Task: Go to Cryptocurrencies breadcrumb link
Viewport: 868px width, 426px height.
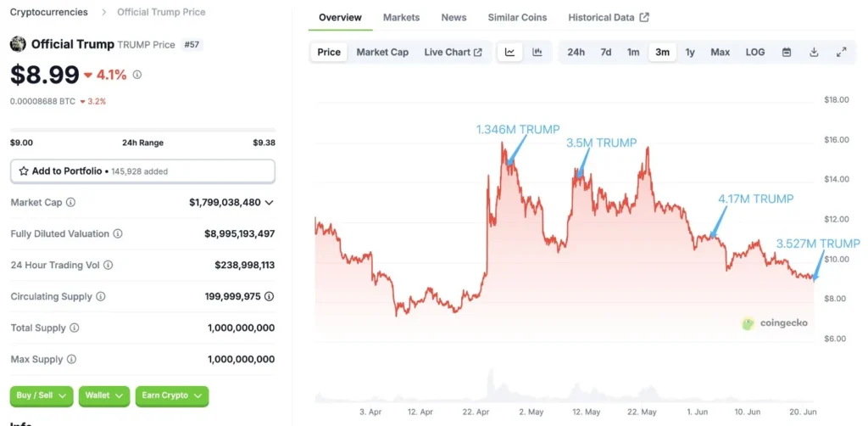Action: click(x=48, y=12)
